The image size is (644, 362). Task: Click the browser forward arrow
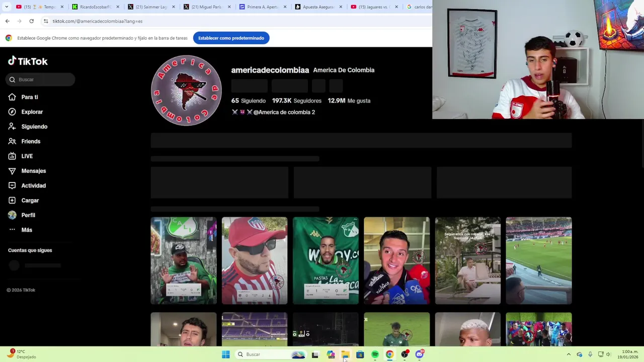point(19,21)
